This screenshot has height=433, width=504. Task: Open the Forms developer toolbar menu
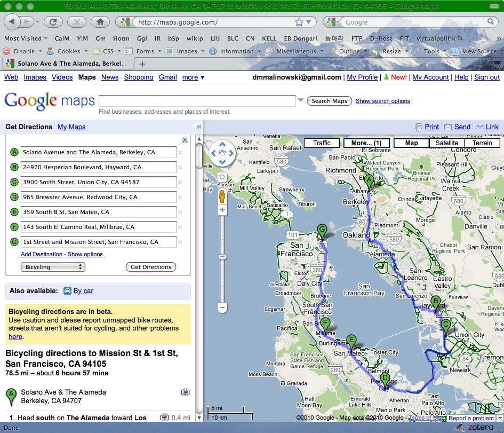click(143, 51)
